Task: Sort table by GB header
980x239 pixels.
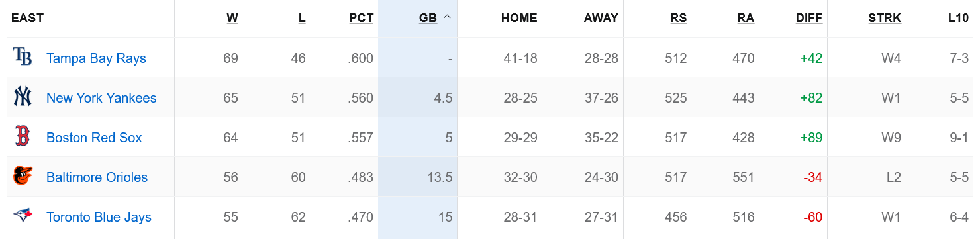Action: click(x=428, y=19)
